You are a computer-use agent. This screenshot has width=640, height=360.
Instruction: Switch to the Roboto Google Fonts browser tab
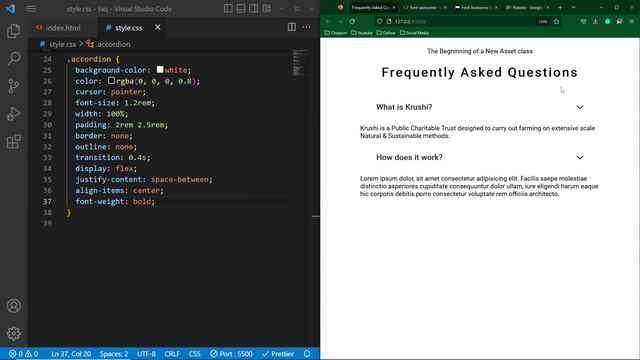point(527,7)
